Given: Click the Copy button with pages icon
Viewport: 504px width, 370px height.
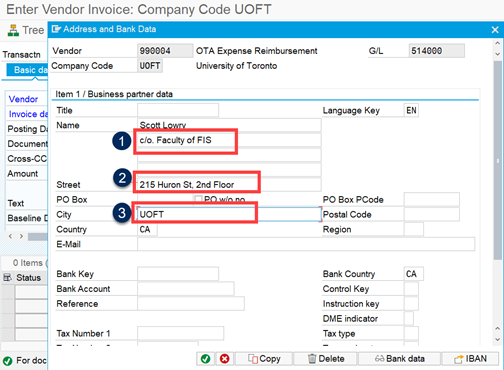Looking at the screenshot, I should click(264, 359).
